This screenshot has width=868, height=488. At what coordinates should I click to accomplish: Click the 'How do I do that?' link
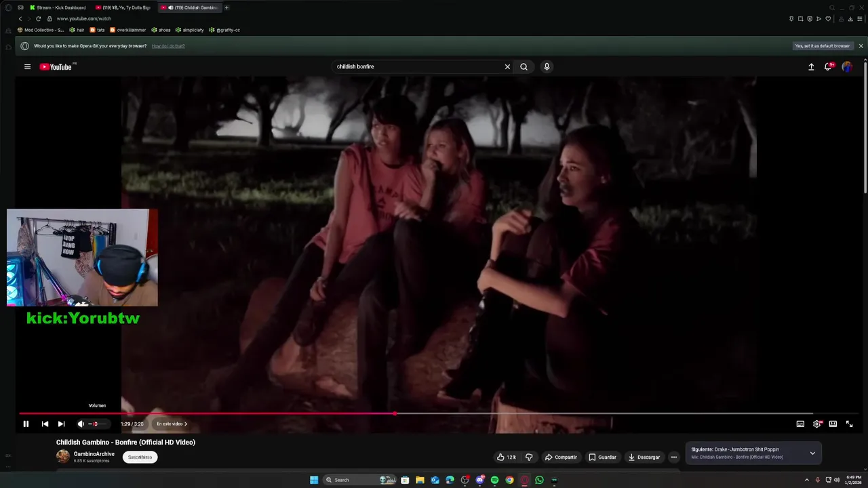[168, 46]
